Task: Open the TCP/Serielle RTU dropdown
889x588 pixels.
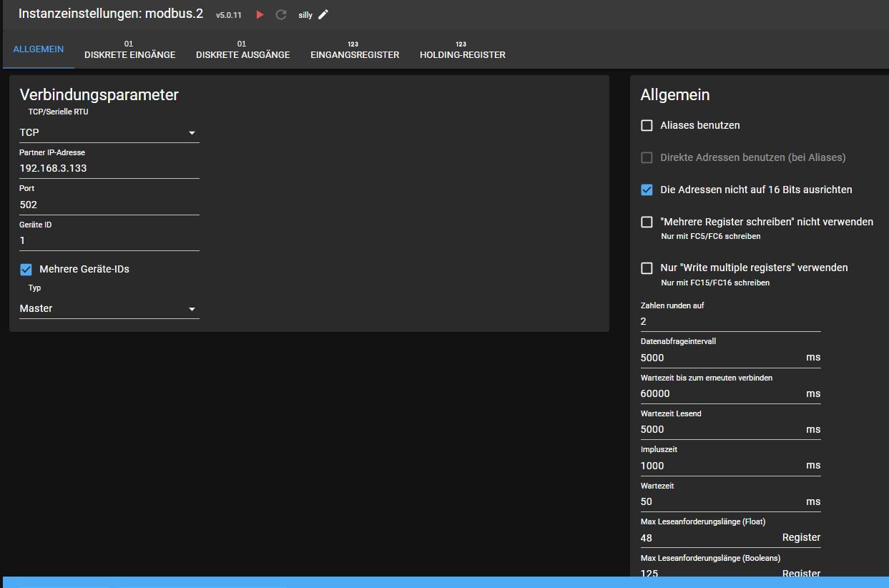Action: [x=109, y=133]
